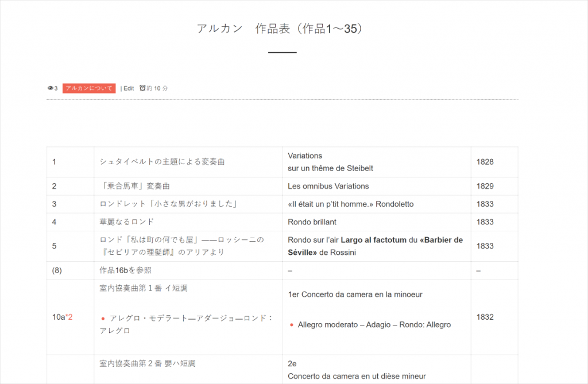Click the 約 10 分 reading time text
The height and width of the screenshot is (384, 588).
coord(157,88)
